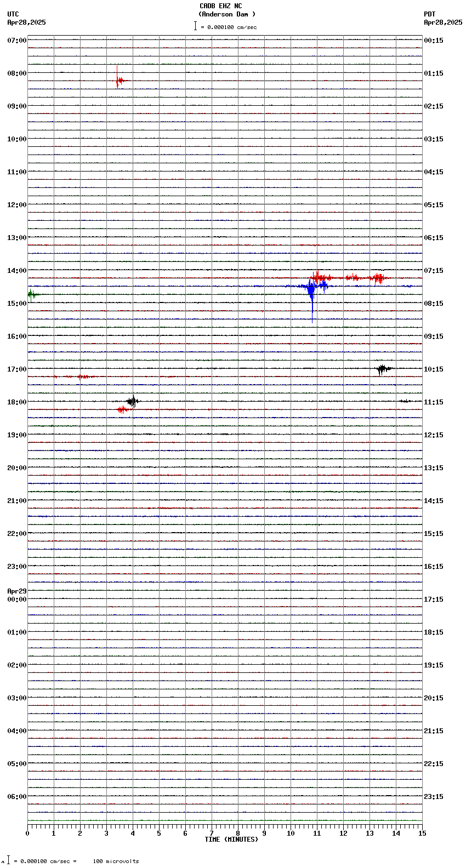This screenshot has width=466, height=868.
Task: Click the 22:00 UTC row label
Action: click(x=17, y=534)
